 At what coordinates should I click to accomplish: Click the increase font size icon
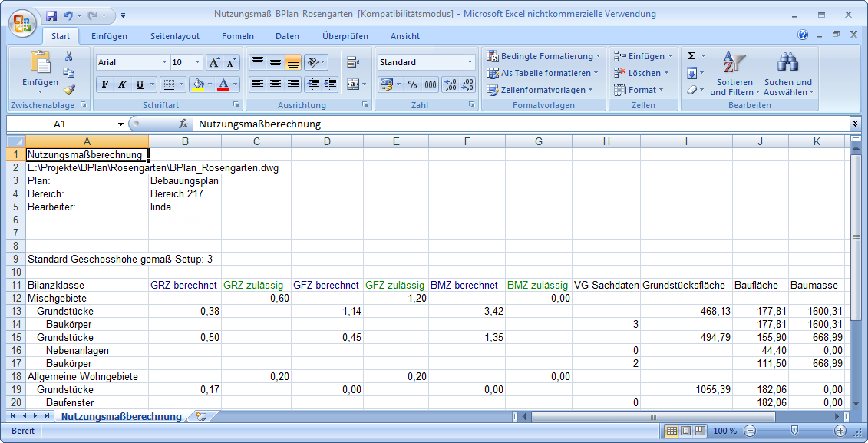coord(214,62)
